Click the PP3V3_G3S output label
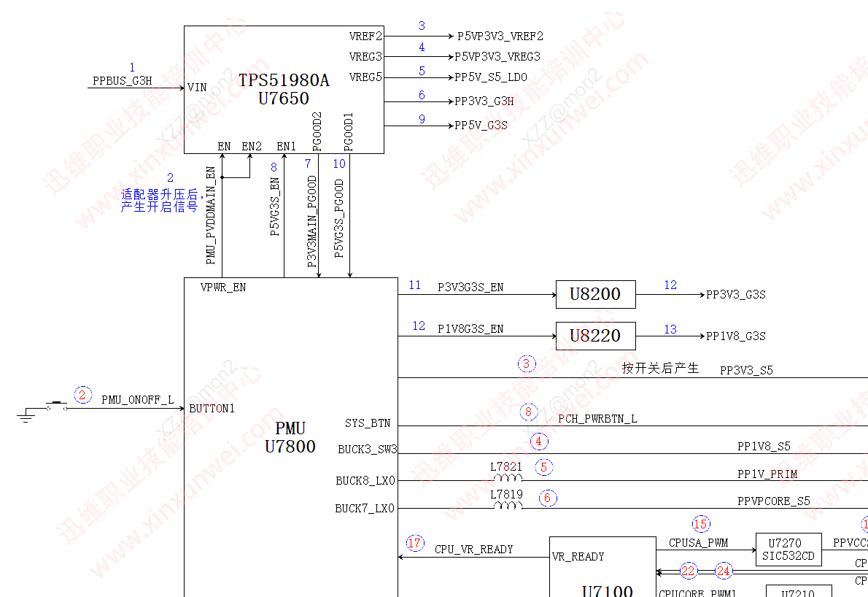The height and width of the screenshot is (597, 868). (x=736, y=295)
